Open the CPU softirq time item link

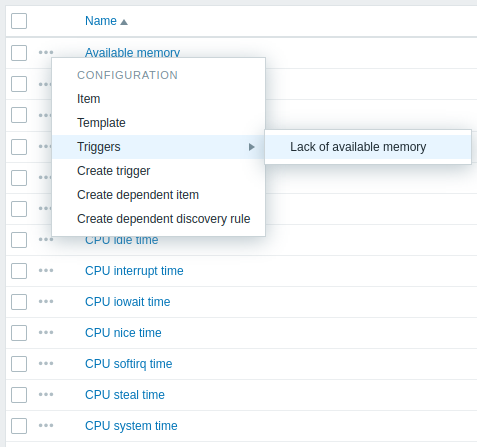(129, 364)
